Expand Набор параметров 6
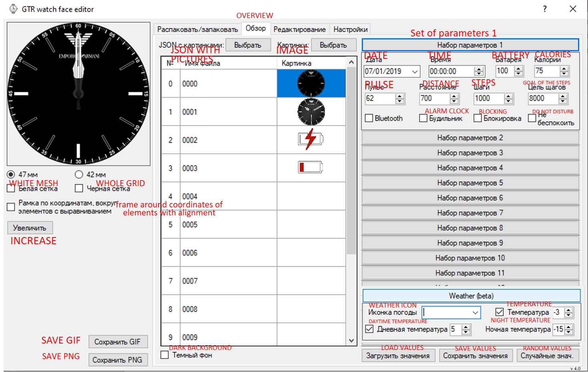The image size is (588, 372). pos(470,198)
